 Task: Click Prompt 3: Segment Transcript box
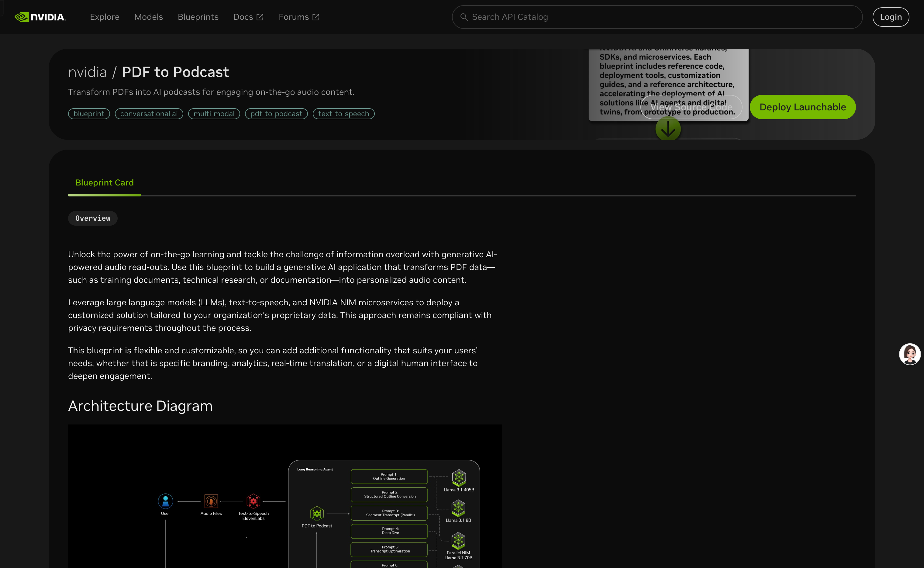click(x=389, y=513)
